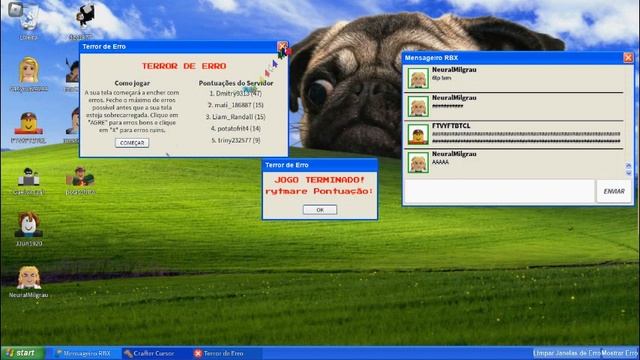Send the chat message with ENVIAR
640x360 pixels.
click(x=614, y=191)
